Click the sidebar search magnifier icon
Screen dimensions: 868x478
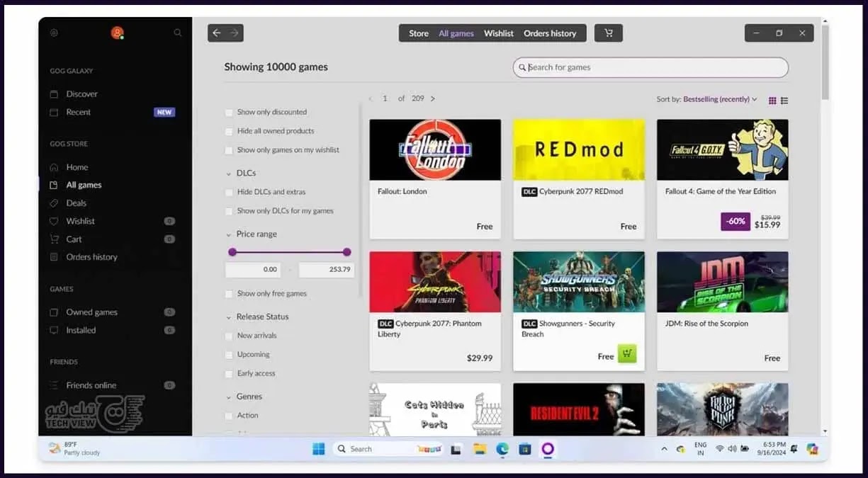click(x=178, y=33)
